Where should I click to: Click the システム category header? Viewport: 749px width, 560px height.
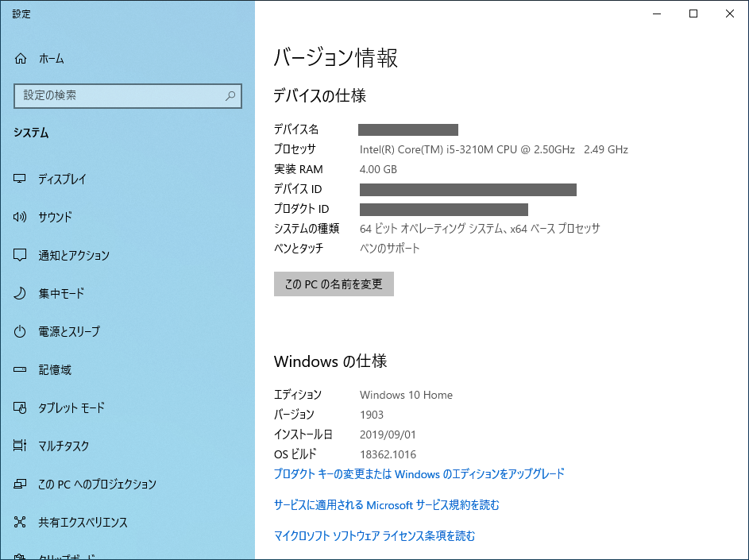pos(31,133)
